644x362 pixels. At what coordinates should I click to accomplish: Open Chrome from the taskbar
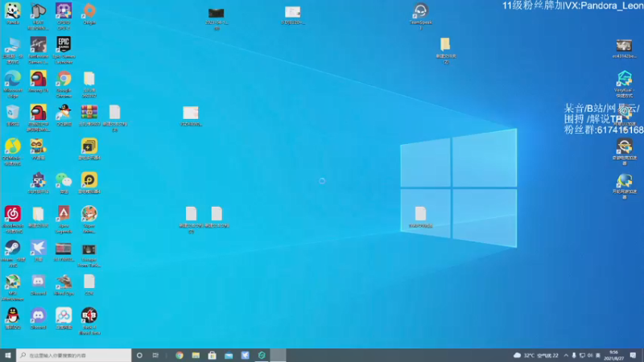pyautogui.click(x=180, y=355)
